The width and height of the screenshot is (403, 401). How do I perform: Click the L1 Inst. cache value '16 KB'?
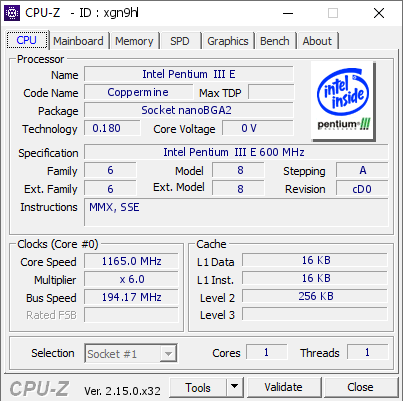(315, 278)
